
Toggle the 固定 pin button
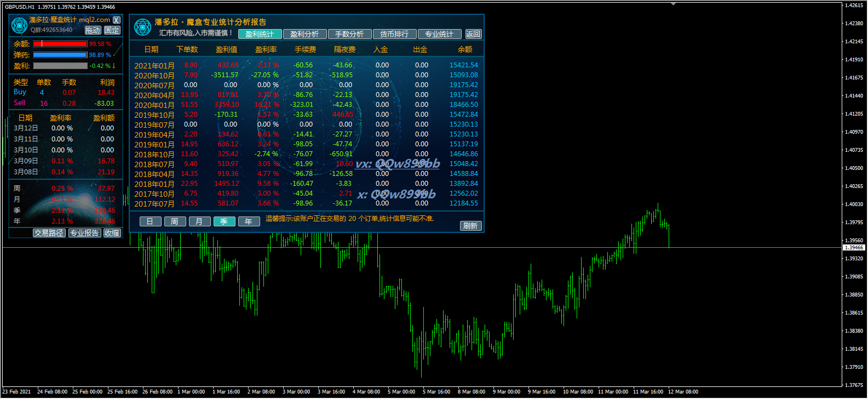(x=112, y=30)
